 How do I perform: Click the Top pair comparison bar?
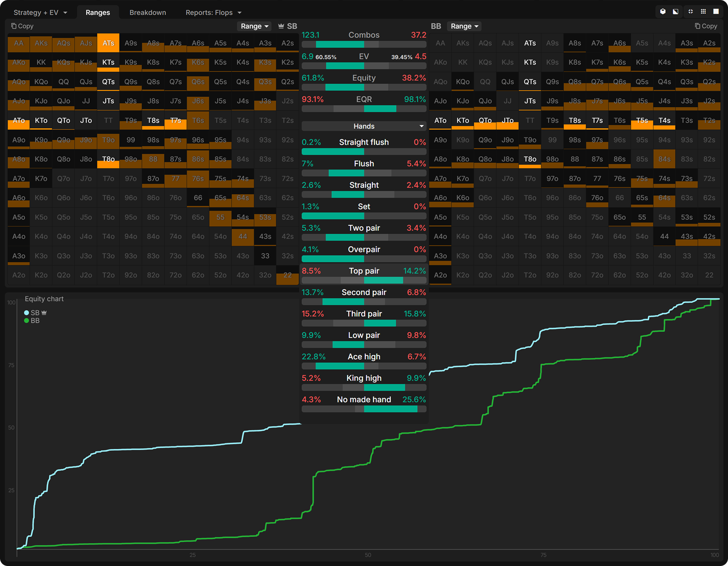point(364,280)
